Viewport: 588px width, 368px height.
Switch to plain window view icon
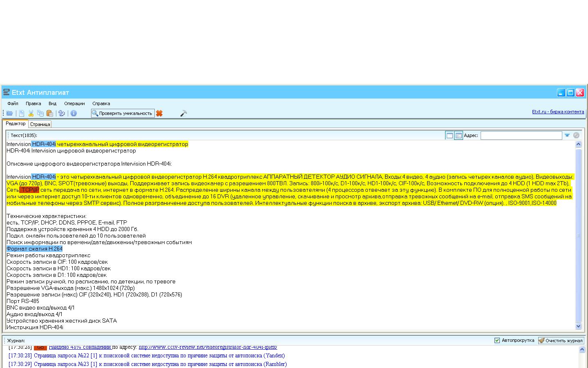click(x=450, y=135)
